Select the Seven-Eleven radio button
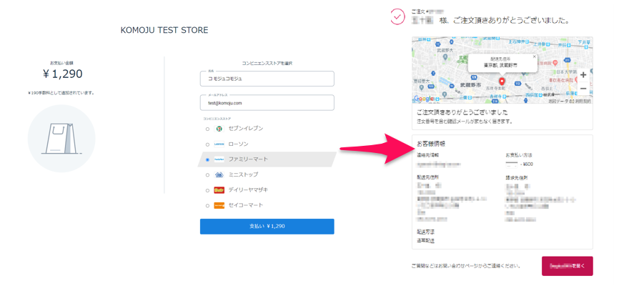Viewport: 644px width, 286px height. (x=207, y=129)
